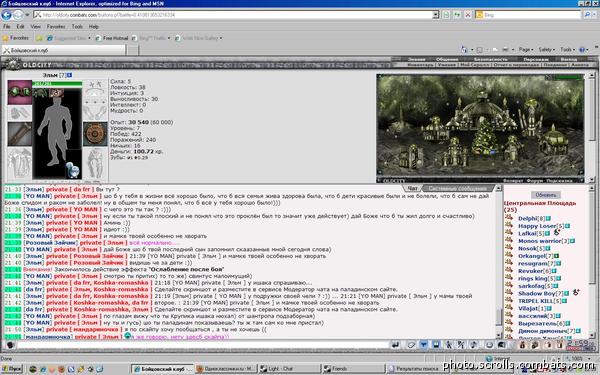Open the address bar dropdown arrow
This screenshot has width=600, height=375.
click(x=435, y=15)
